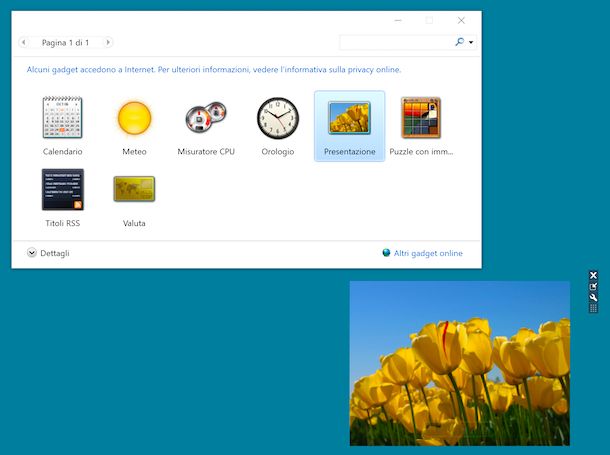Open slideshow gadget options via wrench icon
Screen dimensions: 610x455
593,298
